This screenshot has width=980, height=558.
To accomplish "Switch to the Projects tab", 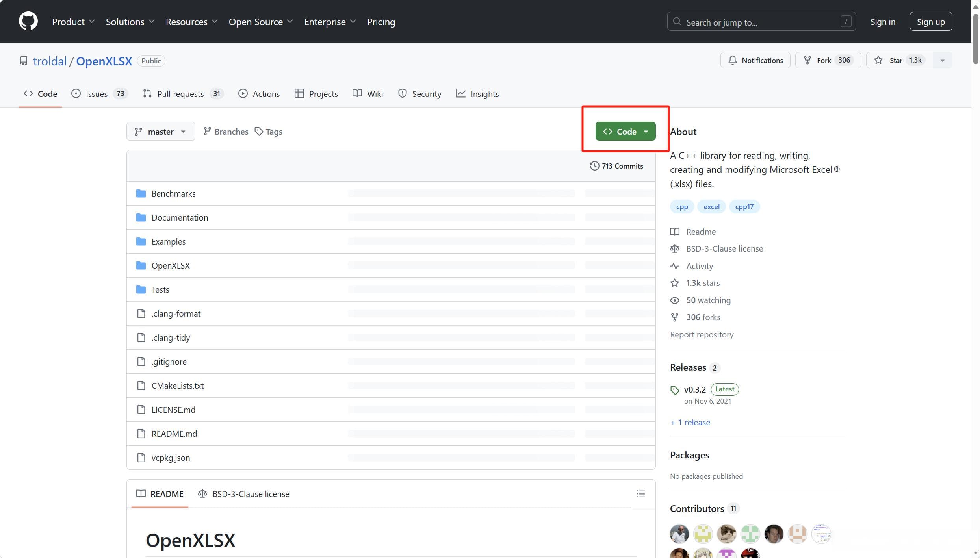I will point(316,94).
